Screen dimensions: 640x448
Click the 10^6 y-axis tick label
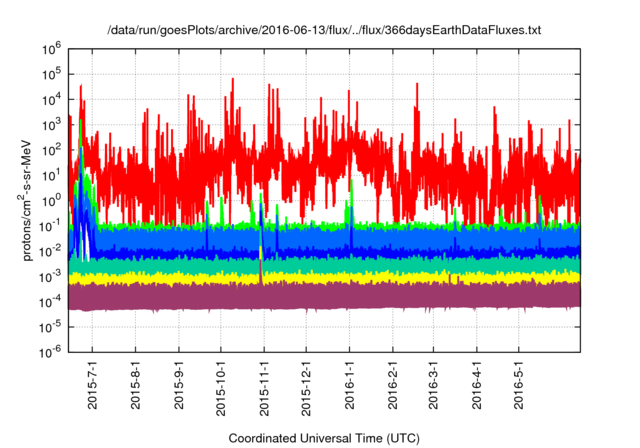[51, 49]
